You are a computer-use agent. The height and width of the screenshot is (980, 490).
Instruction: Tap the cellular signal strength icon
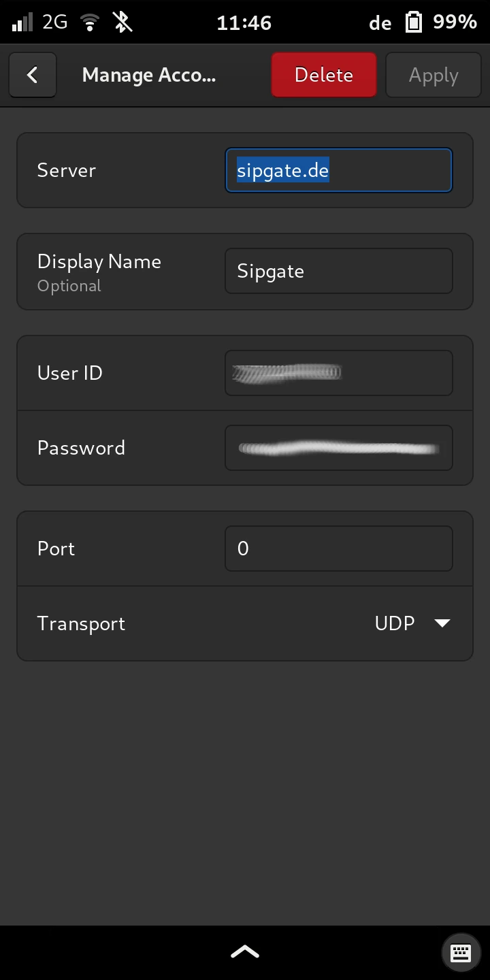(x=22, y=22)
